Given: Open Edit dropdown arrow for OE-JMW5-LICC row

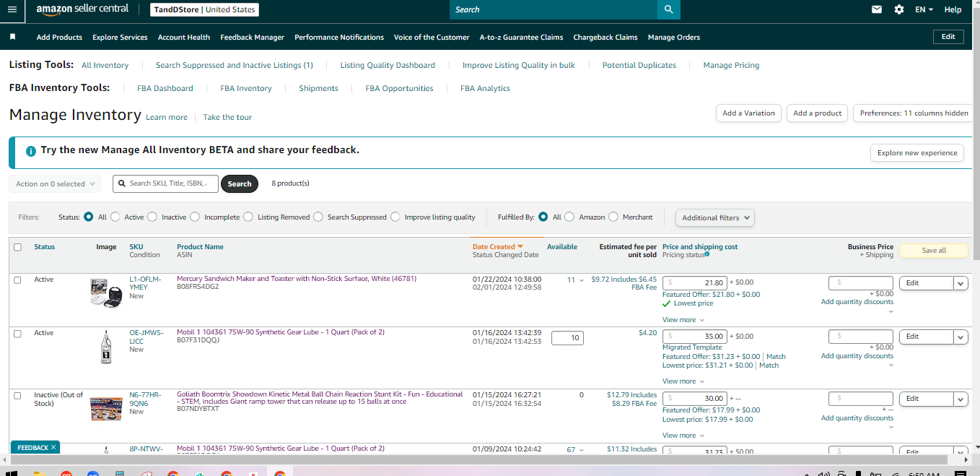Looking at the screenshot, I should (961, 337).
